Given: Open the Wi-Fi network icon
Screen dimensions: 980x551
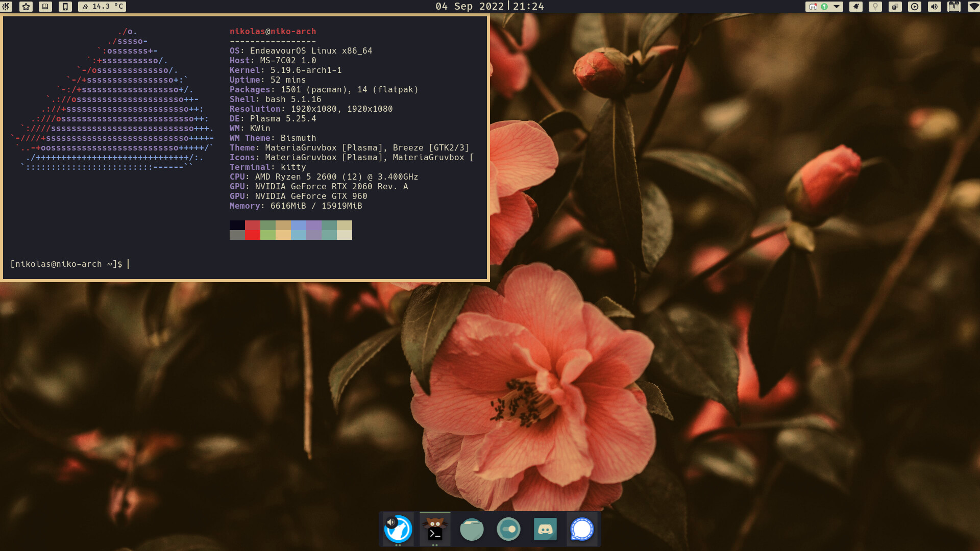Looking at the screenshot, I should click(x=973, y=7).
